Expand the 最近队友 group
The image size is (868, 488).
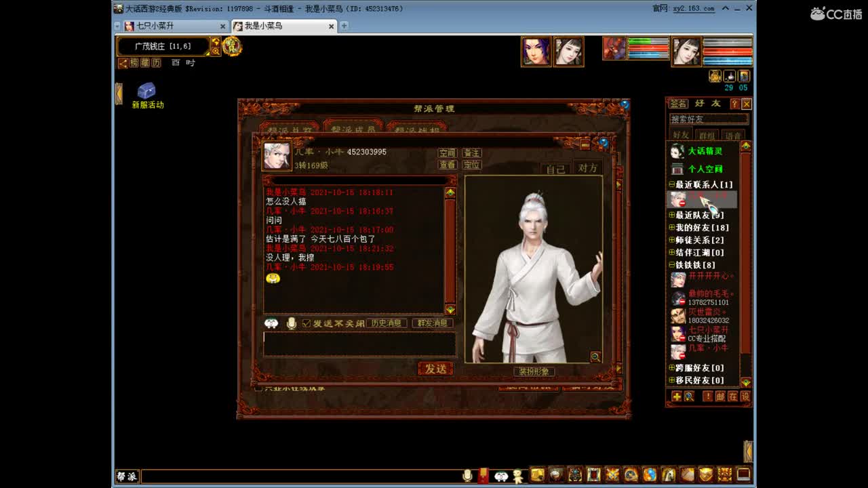point(672,215)
